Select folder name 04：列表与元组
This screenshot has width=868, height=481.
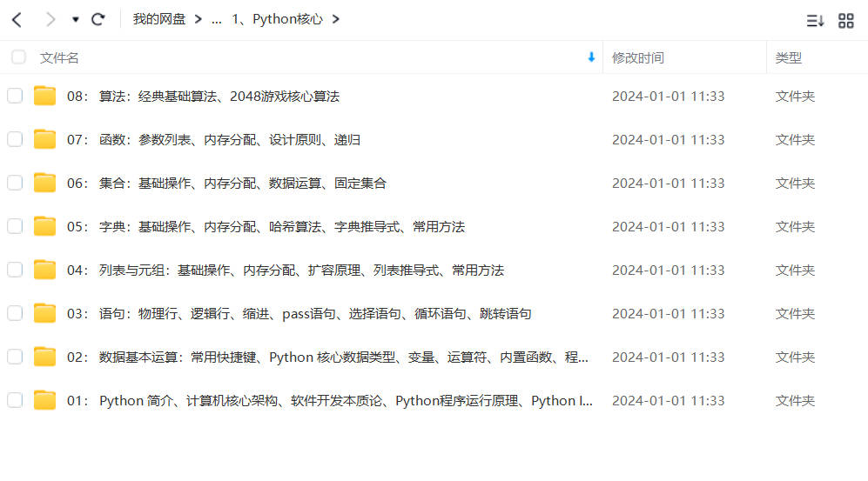[x=286, y=271]
